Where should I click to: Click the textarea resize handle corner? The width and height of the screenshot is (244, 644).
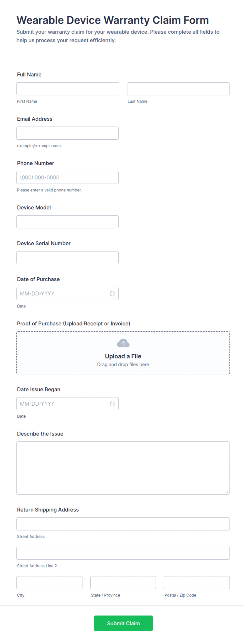[x=227, y=492]
